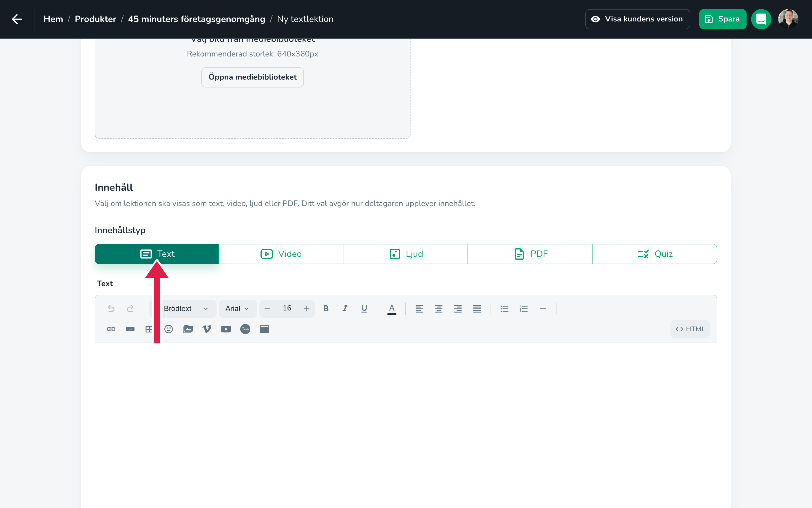Image resolution: width=812 pixels, height=508 pixels.
Task: Go to the Produkter breadcrumb
Action: point(96,19)
